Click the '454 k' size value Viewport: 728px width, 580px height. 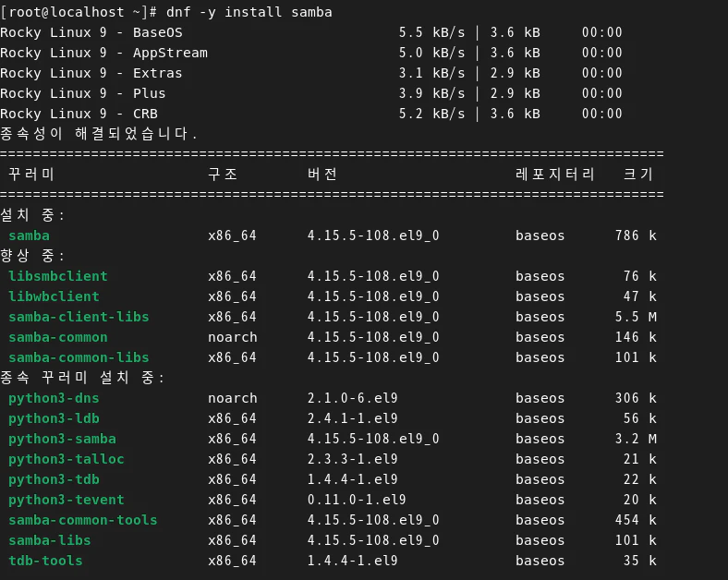(636, 521)
